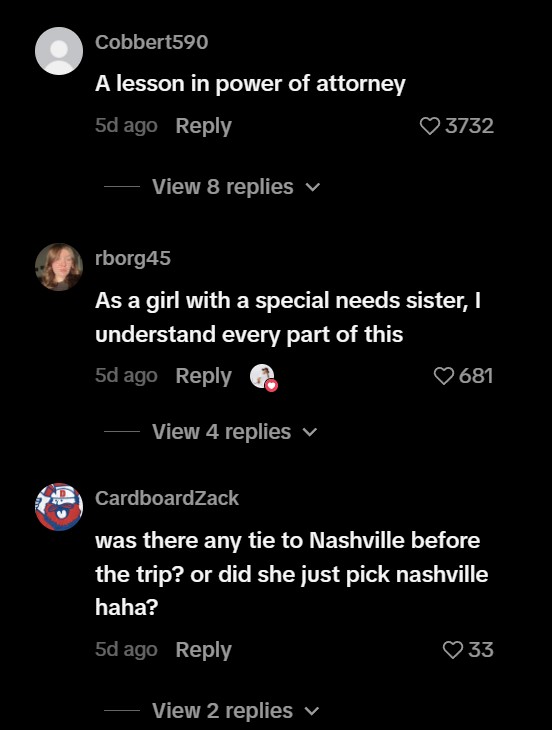This screenshot has height=730, width=552.
Task: Click chevron beside View 2 replies
Action: (x=312, y=711)
